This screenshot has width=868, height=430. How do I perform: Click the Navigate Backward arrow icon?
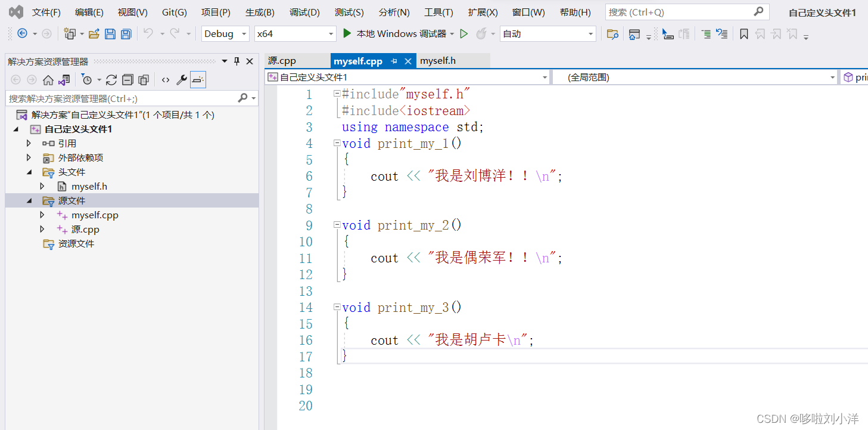pos(22,34)
